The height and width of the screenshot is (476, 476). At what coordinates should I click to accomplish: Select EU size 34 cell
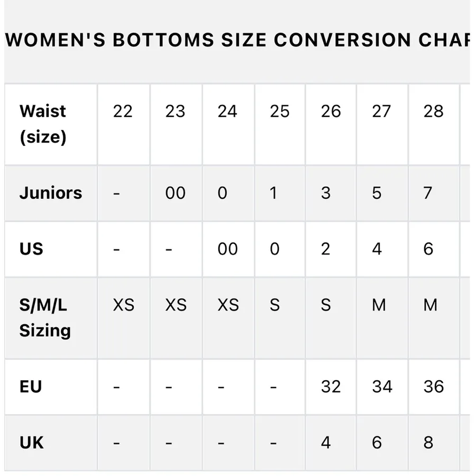tap(382, 387)
